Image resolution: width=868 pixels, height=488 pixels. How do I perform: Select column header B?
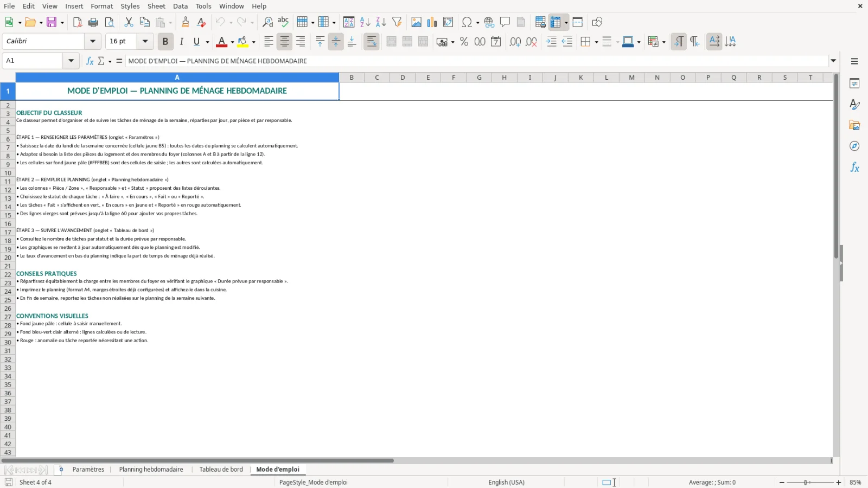(352, 78)
